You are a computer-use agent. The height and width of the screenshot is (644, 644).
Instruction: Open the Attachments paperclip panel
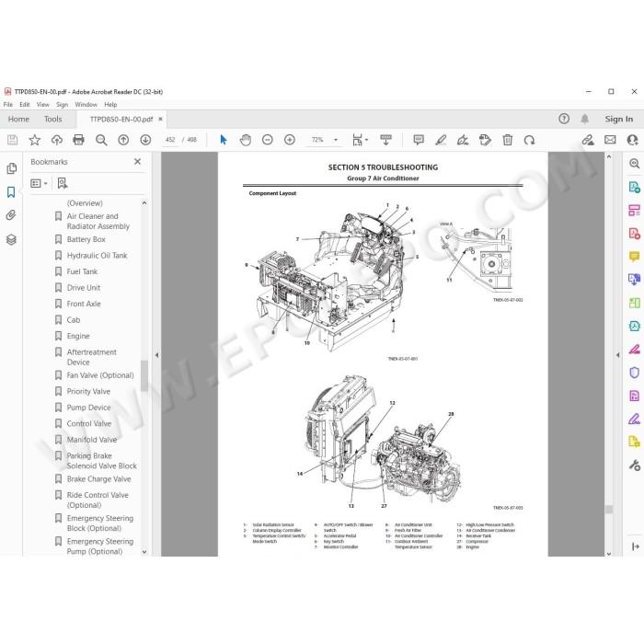pyautogui.click(x=11, y=215)
